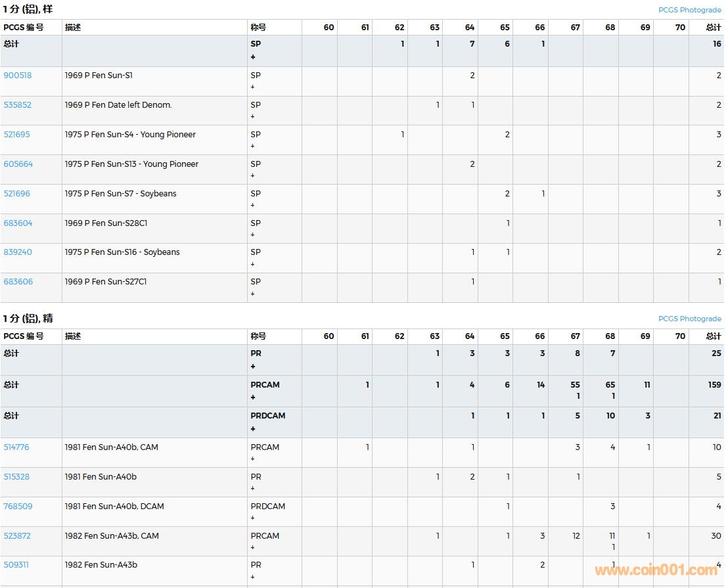Select PCGS number 521696 Soybeans link
This screenshot has height=588, width=726.
(17, 194)
